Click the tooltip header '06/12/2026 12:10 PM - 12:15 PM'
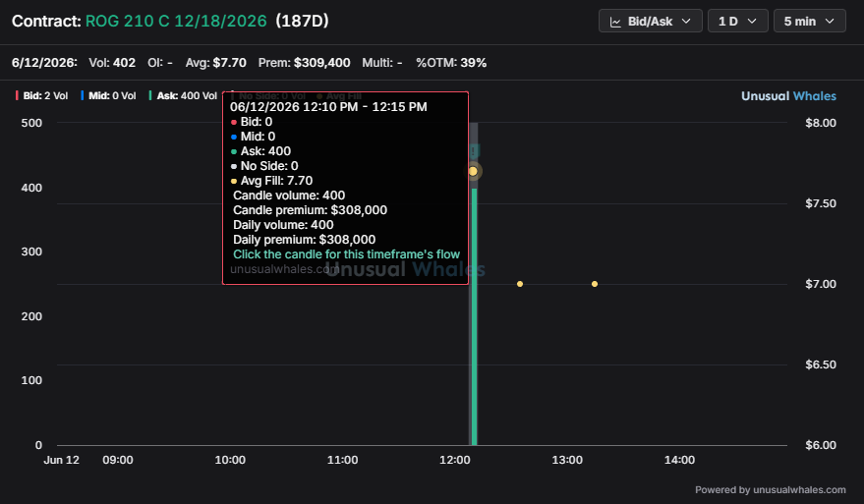The width and height of the screenshot is (864, 504). tap(328, 107)
